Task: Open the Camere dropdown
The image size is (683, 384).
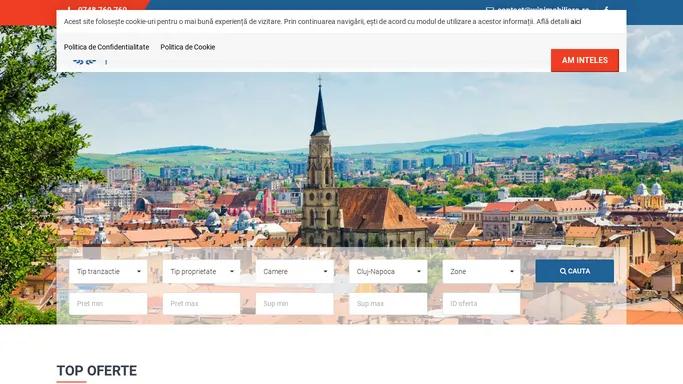Action: (295, 271)
